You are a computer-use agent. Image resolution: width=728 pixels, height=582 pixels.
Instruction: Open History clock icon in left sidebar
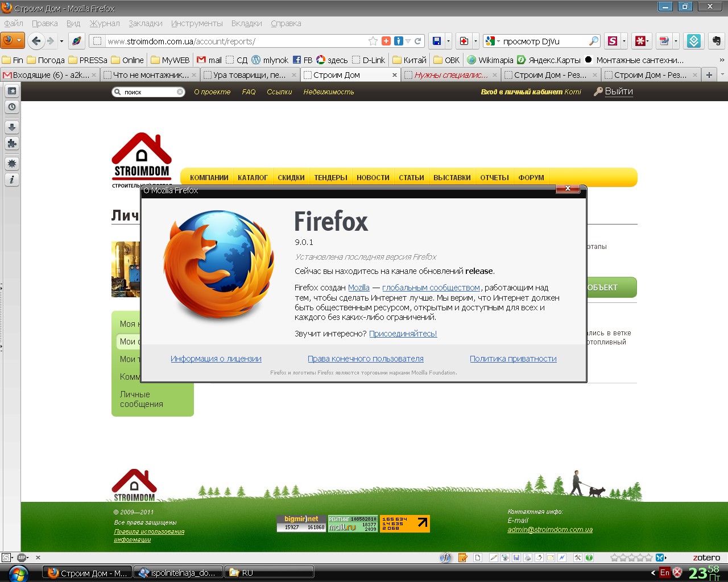tap(12, 107)
